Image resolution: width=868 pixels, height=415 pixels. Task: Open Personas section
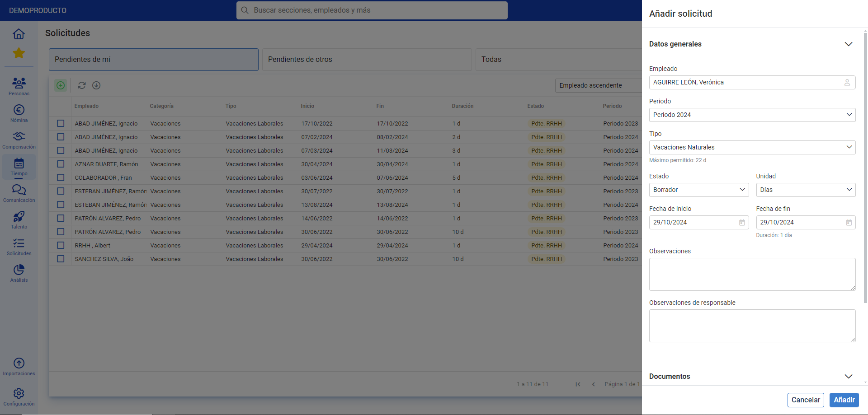pos(19,86)
